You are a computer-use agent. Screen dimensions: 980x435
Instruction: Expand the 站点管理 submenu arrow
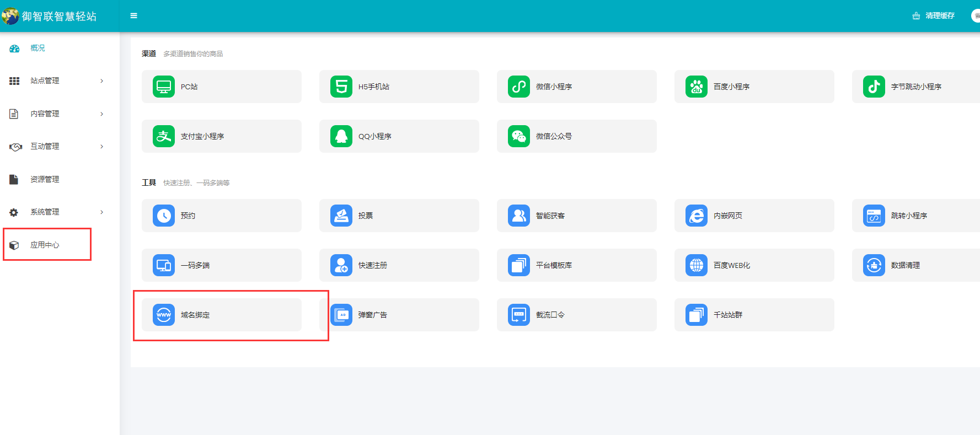pos(102,81)
